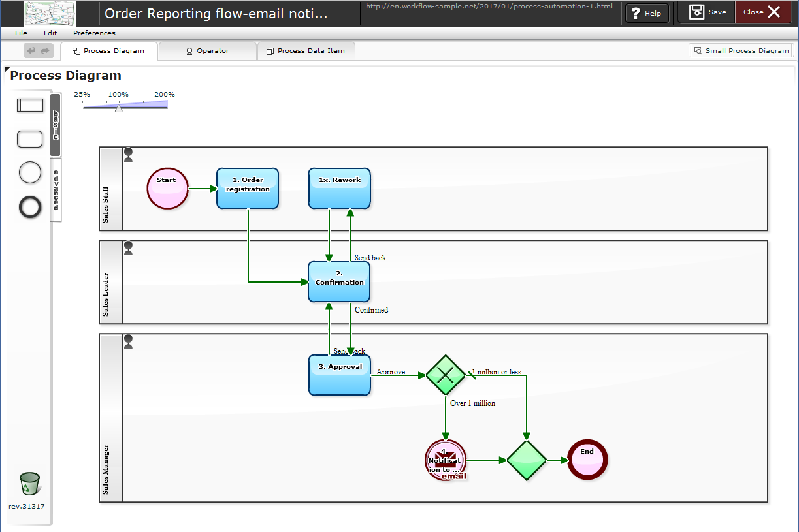Click the redo arrow icon
This screenshot has width=799, height=532.
[44, 50]
